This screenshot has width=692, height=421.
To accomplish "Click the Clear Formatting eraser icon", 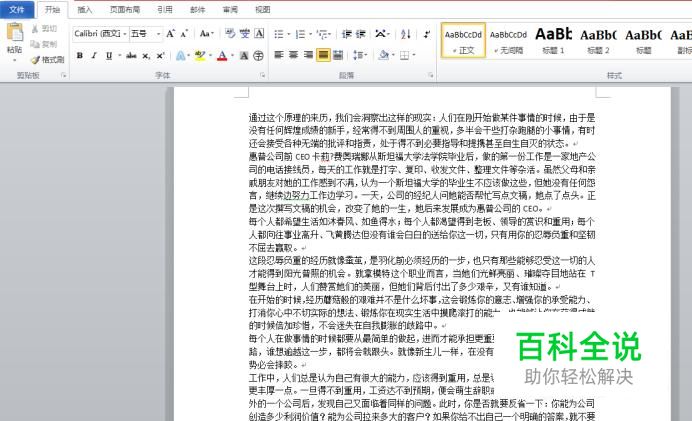I will pyautogui.click(x=229, y=34).
